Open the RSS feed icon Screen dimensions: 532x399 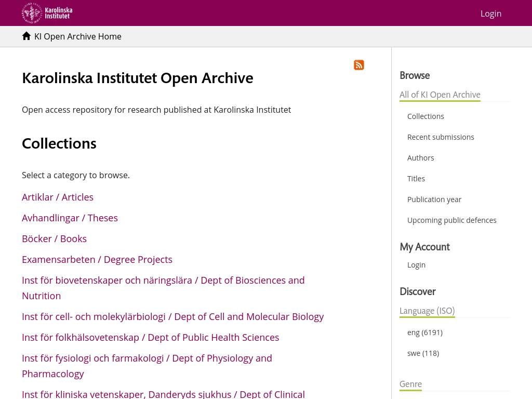point(358,65)
